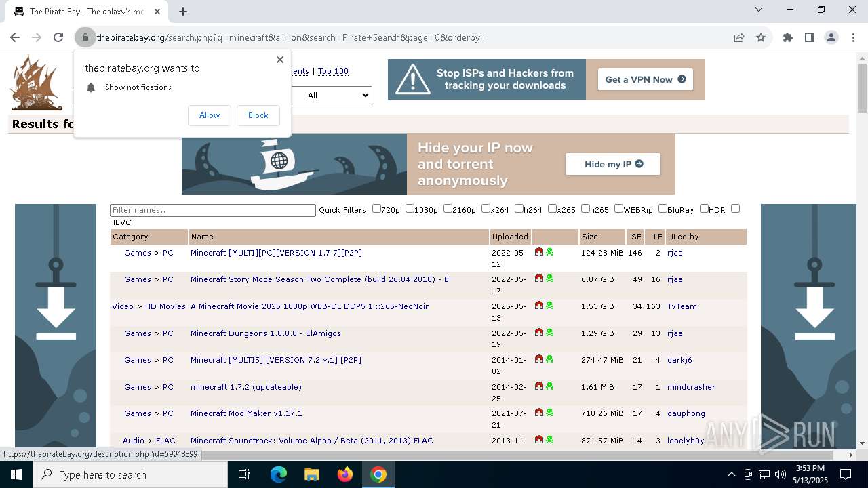Check the x265 quick filter
This screenshot has width=868, height=488.
552,209
